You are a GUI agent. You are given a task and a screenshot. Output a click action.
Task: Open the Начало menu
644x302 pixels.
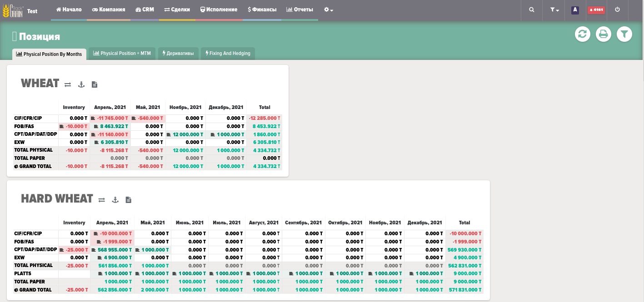click(69, 10)
